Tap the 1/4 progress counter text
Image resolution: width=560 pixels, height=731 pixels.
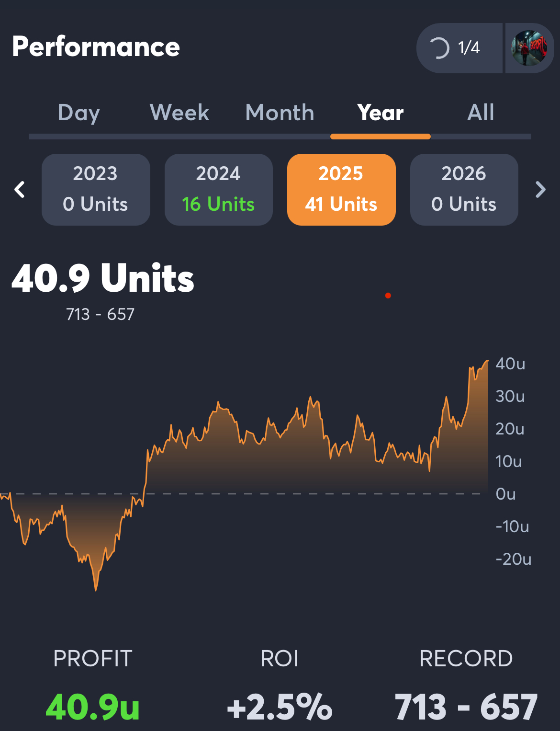tap(469, 48)
